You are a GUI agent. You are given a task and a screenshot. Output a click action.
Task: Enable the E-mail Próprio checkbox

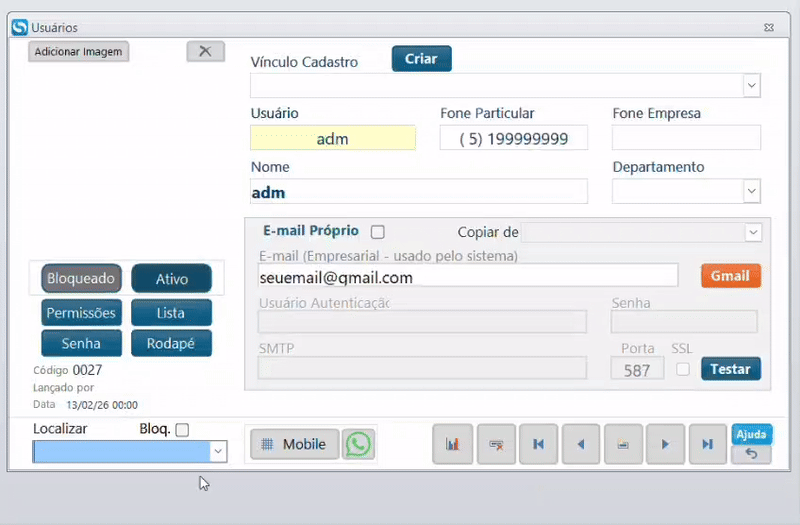pyautogui.click(x=378, y=232)
